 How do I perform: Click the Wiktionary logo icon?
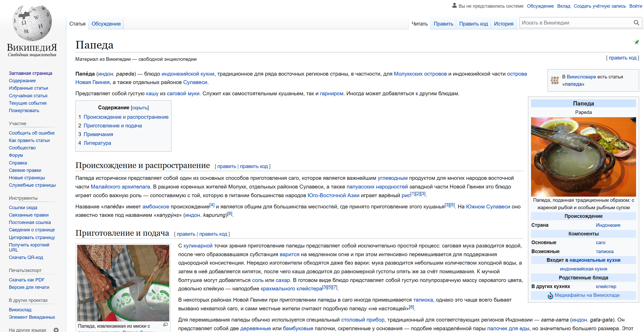click(555, 80)
